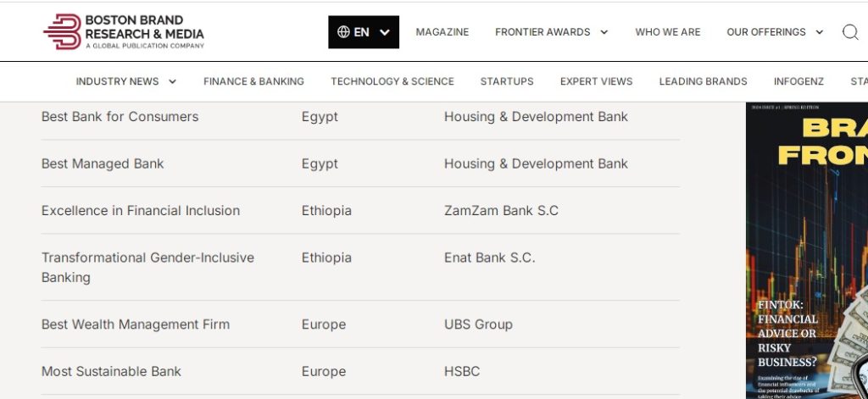Viewport: 868px width, 399px height.
Task: Open the Expert Views section
Action: (596, 81)
